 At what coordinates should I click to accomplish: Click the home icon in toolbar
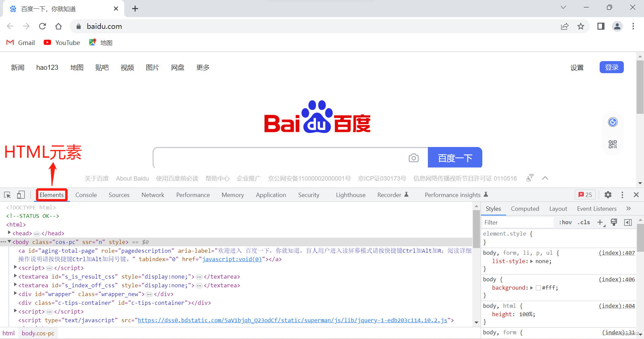coord(58,26)
